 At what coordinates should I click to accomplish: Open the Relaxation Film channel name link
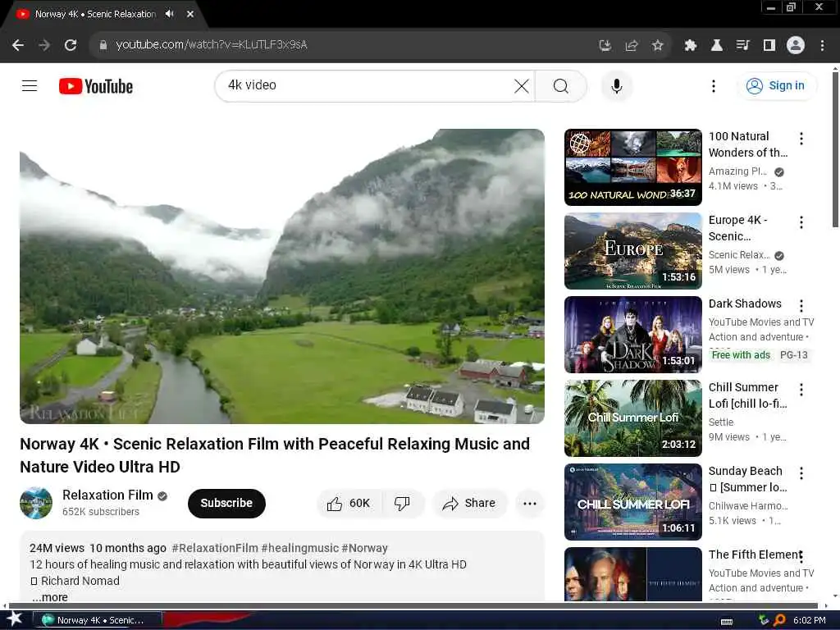pos(107,495)
